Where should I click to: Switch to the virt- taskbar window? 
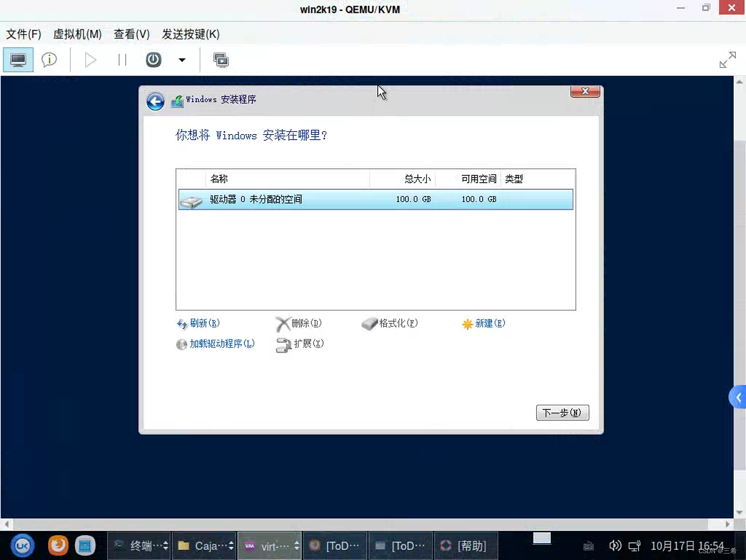(270, 545)
